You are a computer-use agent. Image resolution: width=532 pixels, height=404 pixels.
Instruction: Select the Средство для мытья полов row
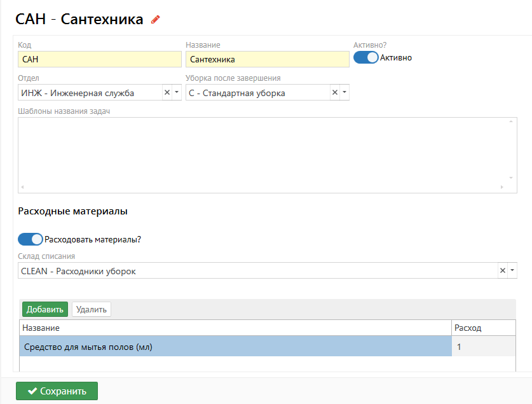[235, 347]
